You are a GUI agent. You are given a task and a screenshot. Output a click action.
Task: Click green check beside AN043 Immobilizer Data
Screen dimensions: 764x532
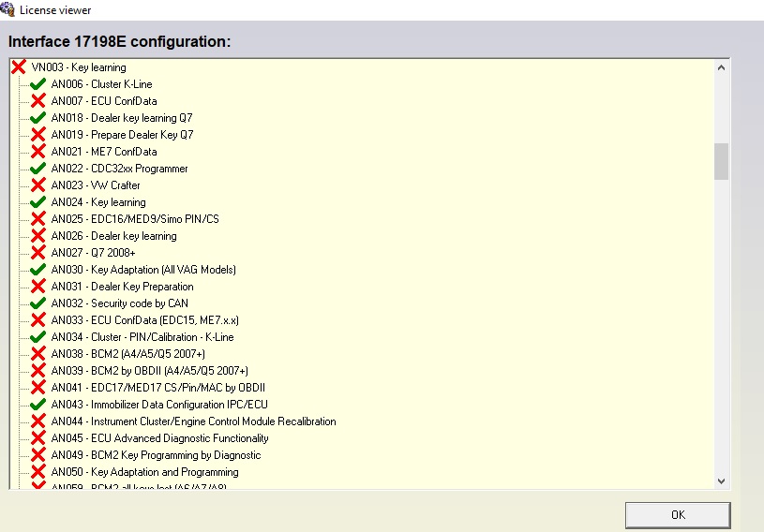coord(38,405)
